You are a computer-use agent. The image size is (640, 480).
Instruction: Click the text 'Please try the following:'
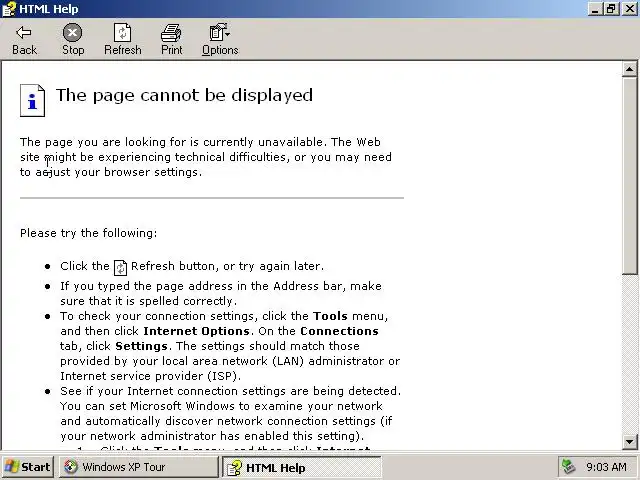[89, 233]
